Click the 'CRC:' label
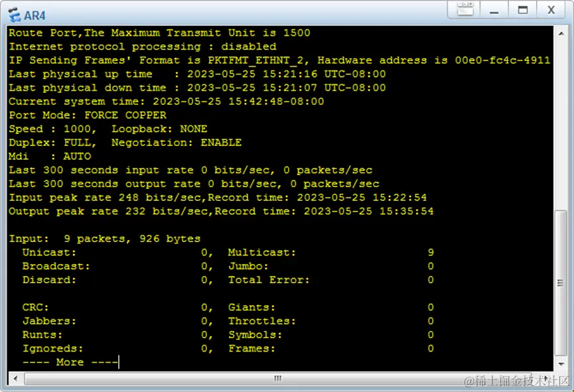 pos(36,308)
